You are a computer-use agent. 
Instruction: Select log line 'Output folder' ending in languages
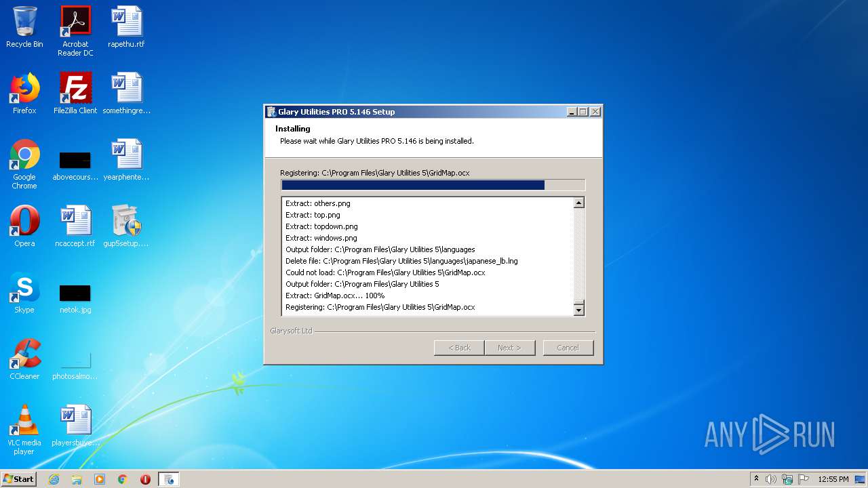(380, 249)
